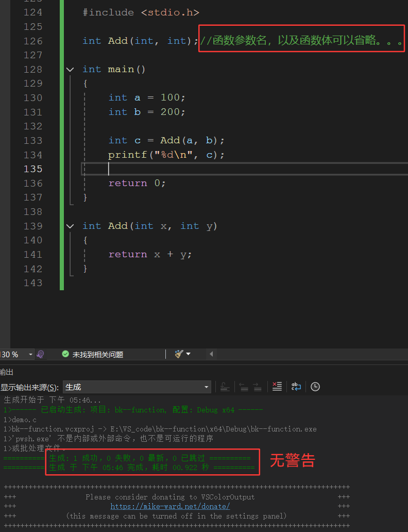Click line number 128 in the gutter

[x=33, y=70]
